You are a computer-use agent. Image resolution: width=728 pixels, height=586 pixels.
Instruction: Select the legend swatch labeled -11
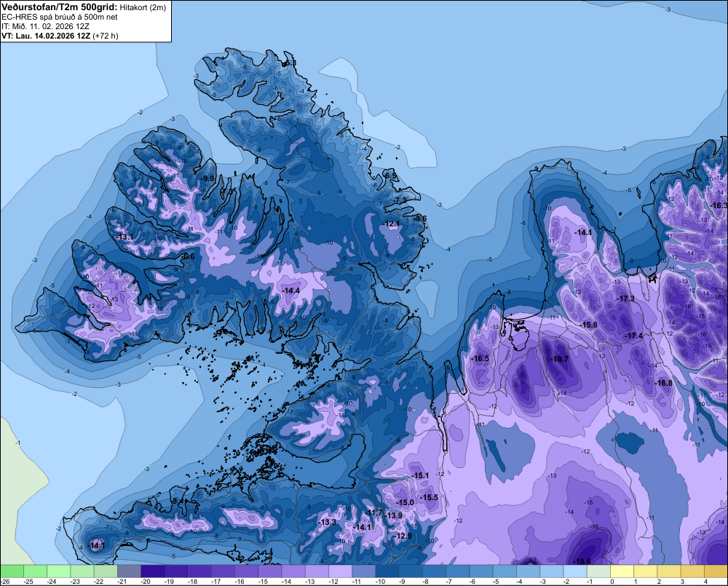click(x=363, y=571)
